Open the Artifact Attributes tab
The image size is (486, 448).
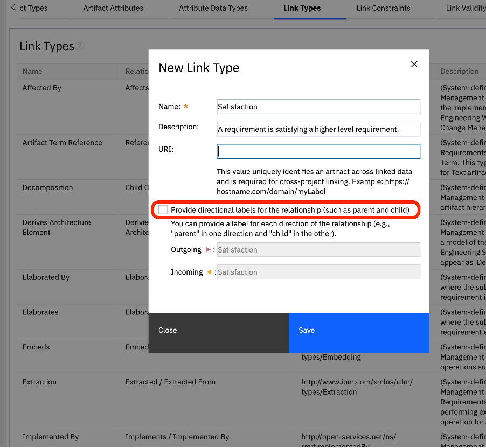coord(113,8)
